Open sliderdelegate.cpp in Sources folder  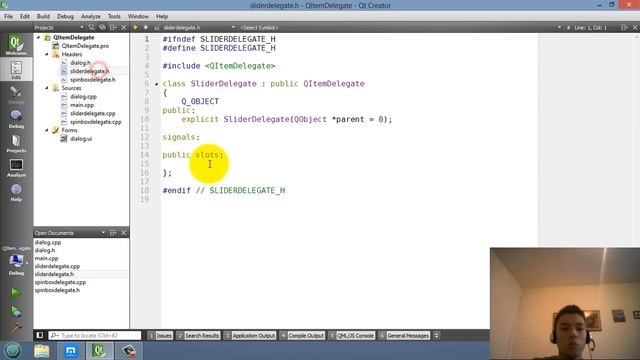click(x=93, y=113)
